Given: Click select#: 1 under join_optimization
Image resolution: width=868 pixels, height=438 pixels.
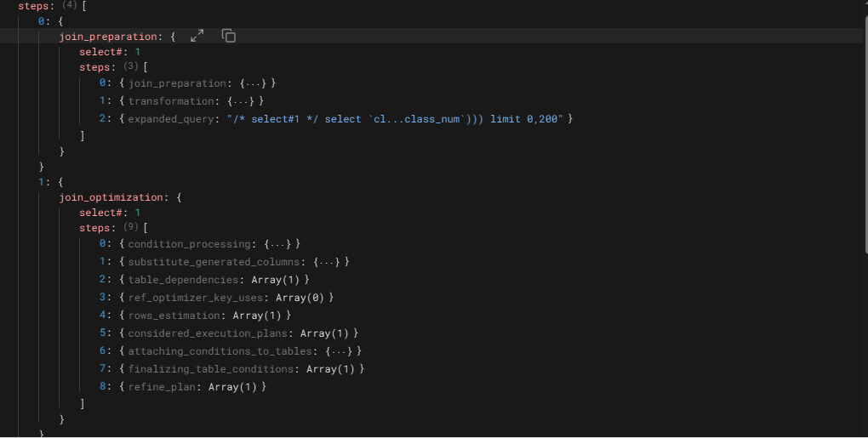Looking at the screenshot, I should click(110, 213).
